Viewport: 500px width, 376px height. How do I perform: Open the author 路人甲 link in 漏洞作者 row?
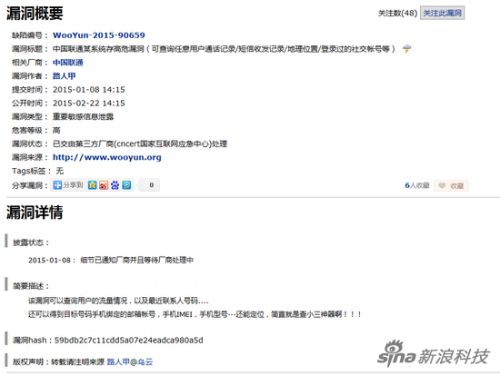click(64, 76)
